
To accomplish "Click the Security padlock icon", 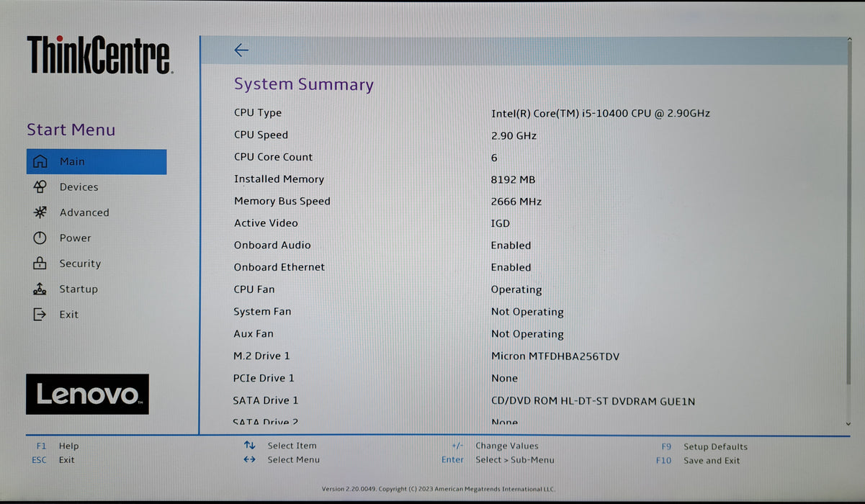I will [40, 264].
